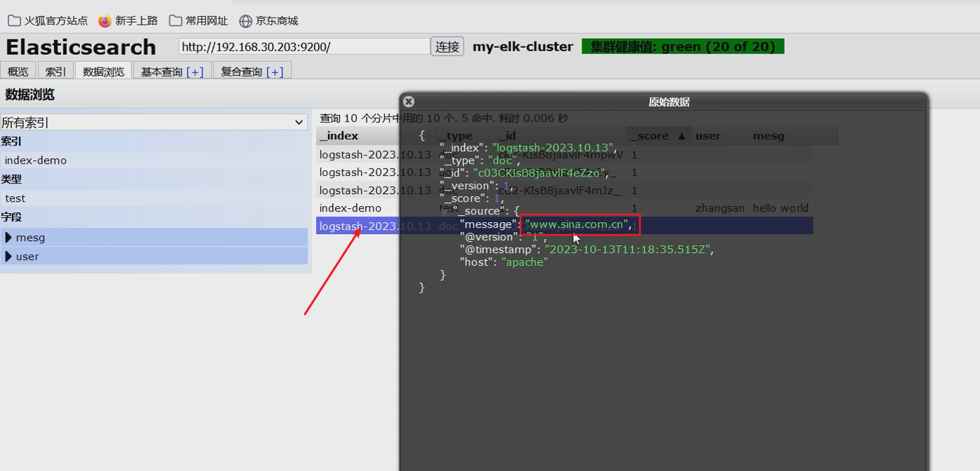The width and height of the screenshot is (980, 471).
Task: Open the 京东商城 bookmark
Action: pos(268,21)
